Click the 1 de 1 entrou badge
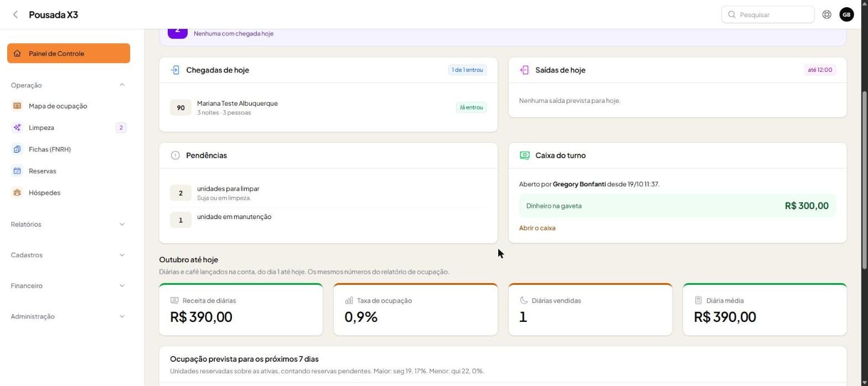 tap(467, 70)
